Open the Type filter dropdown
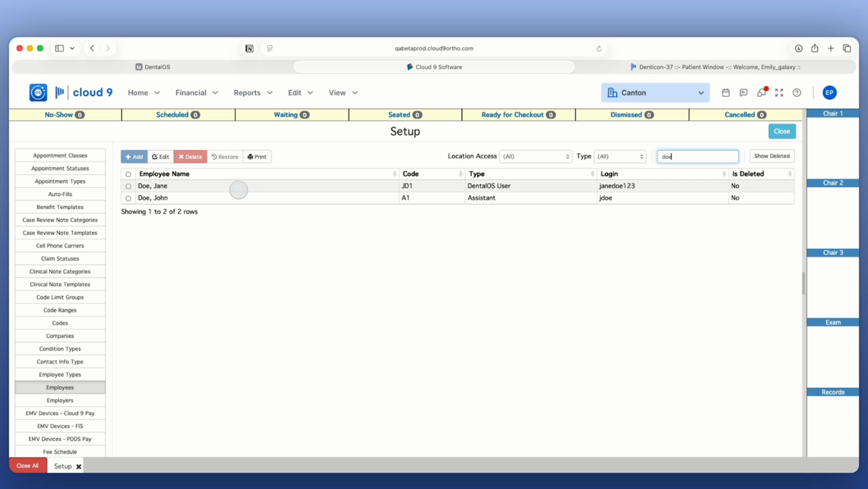Viewport: 868px width, 489px height. click(620, 156)
